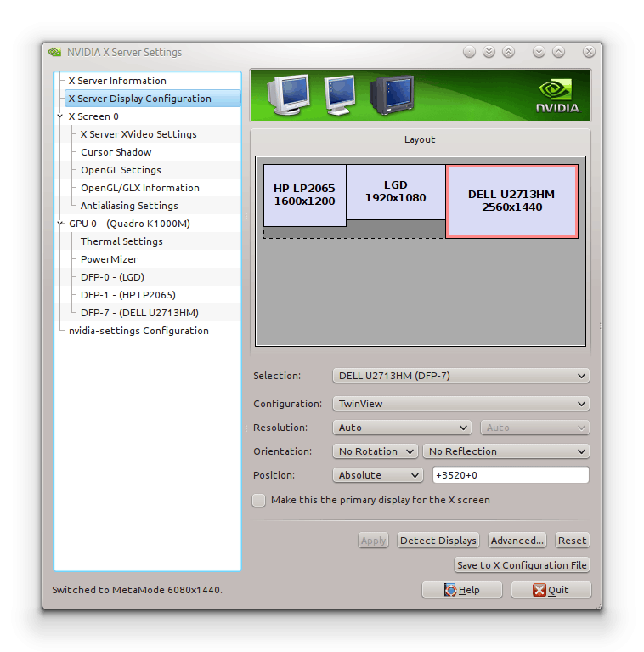Open Advanced... display options
The height and width of the screenshot is (652, 644).
(x=517, y=541)
